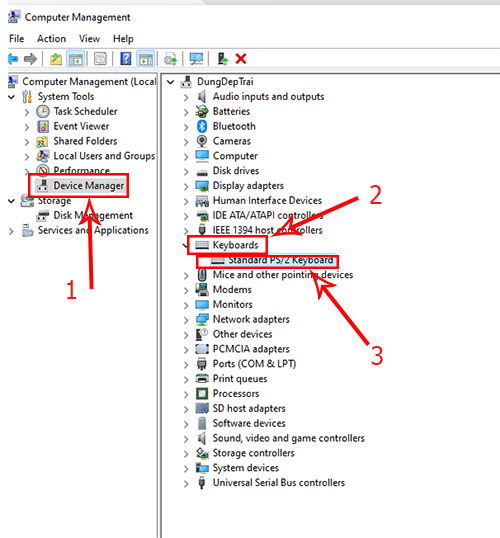Select Computer Management (Local) root node
This screenshot has height=538, width=500.
(x=89, y=82)
